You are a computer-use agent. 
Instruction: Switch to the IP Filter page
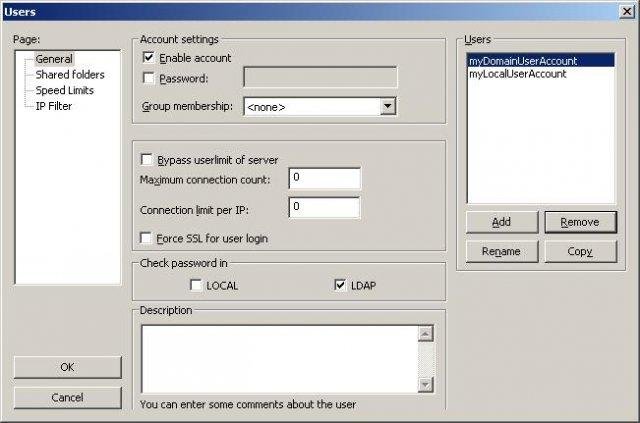[x=54, y=106]
